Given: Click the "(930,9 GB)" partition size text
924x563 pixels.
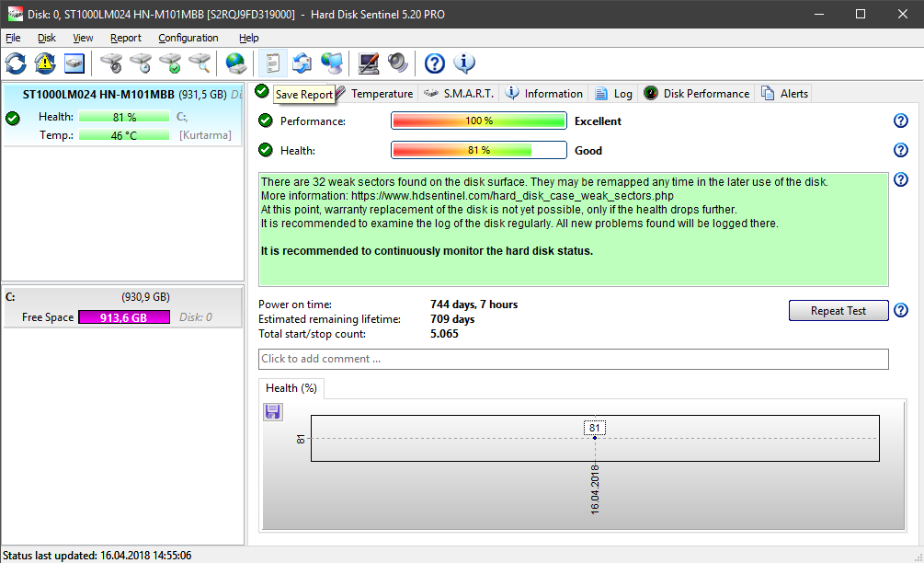Looking at the screenshot, I should click(x=145, y=297).
